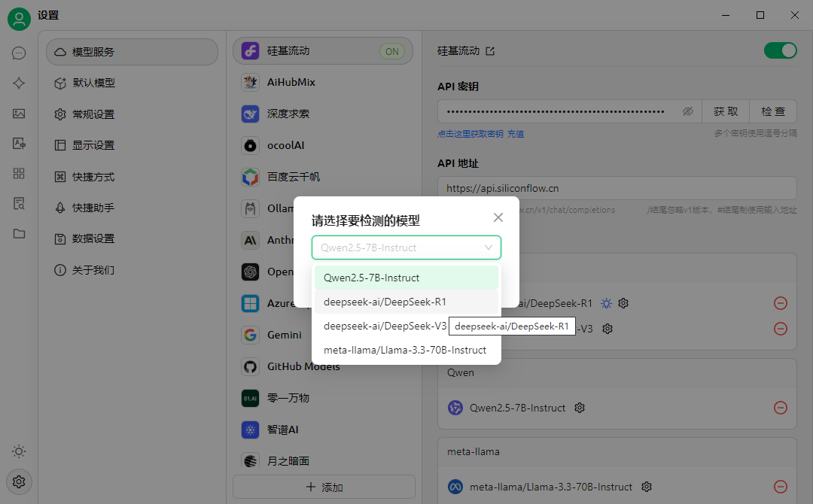Image resolution: width=813 pixels, height=504 pixels.
Task: Open the sparkle agents icon in sidebar
Action: pos(19,83)
